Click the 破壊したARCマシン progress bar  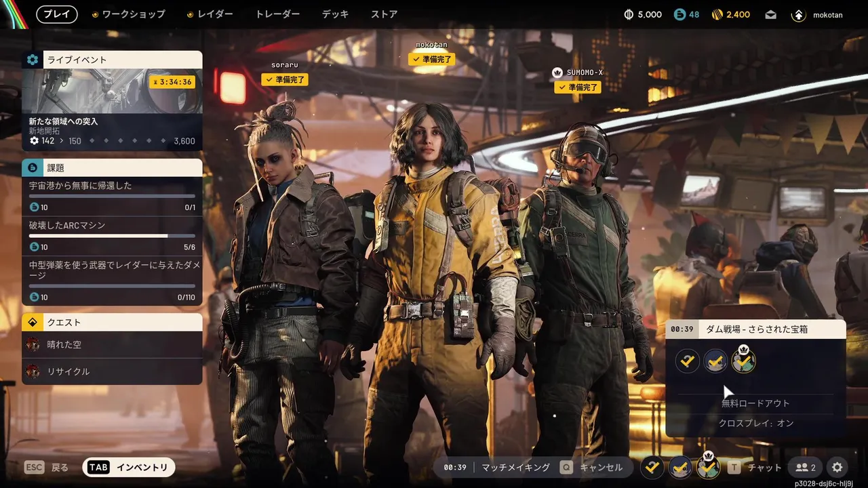coord(112,236)
